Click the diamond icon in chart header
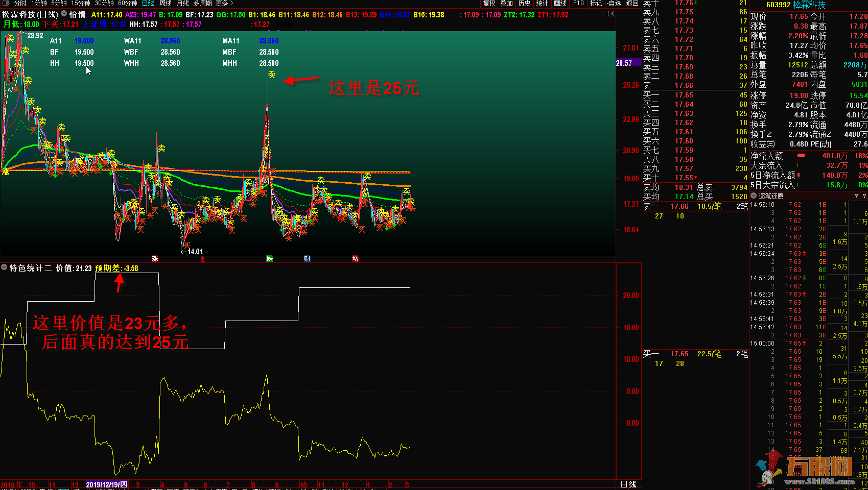Viewport: 868px width, 490px height. point(601,14)
